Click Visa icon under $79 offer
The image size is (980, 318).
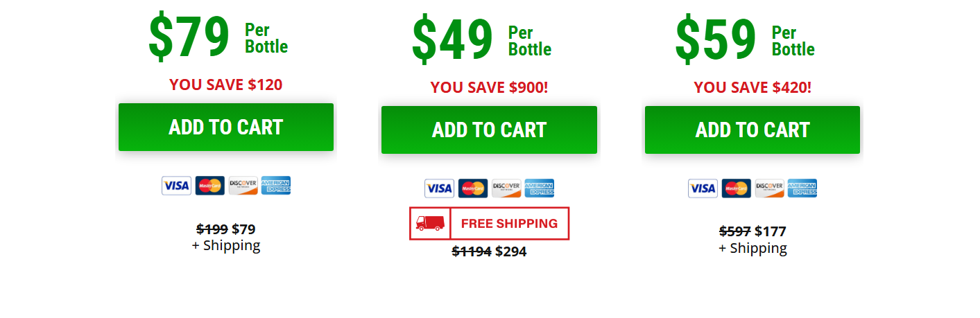176,186
